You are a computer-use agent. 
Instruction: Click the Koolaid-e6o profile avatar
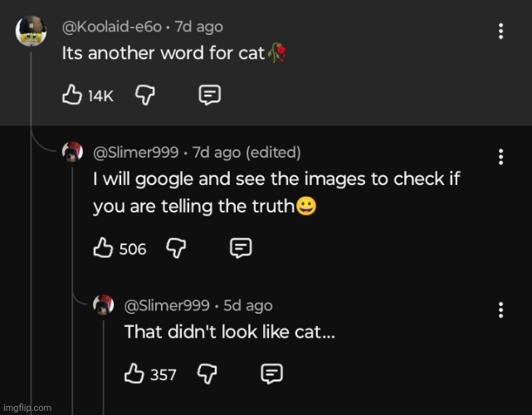click(x=32, y=32)
